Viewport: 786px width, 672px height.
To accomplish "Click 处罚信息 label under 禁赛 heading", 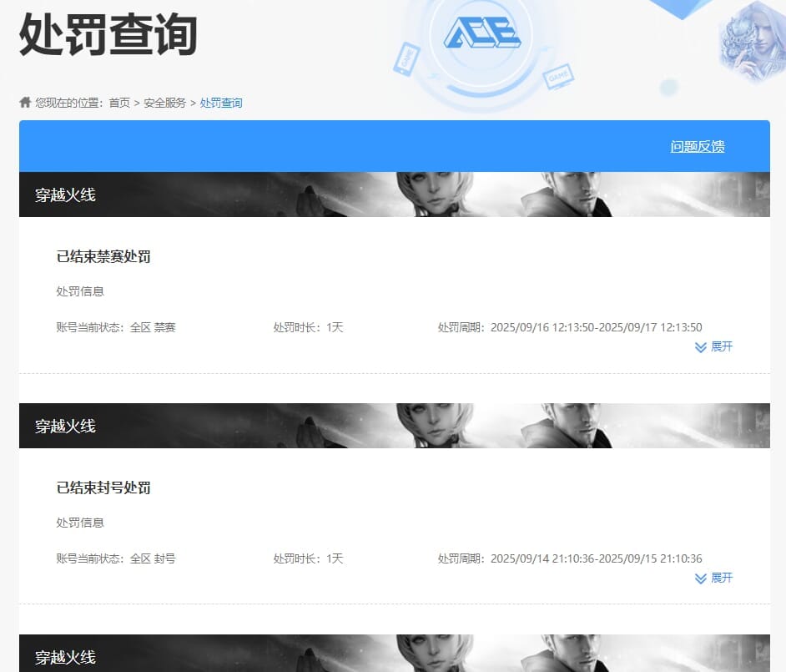I will pos(80,291).
